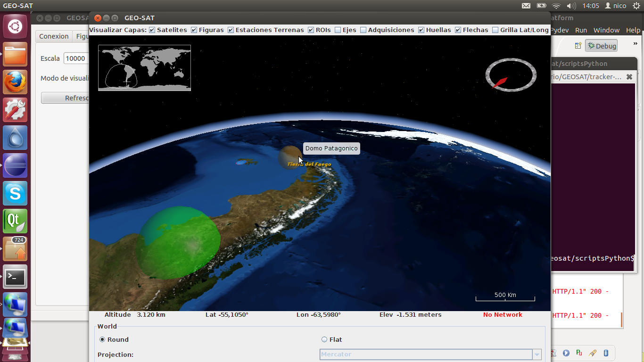This screenshot has height=362, width=644.
Task: Expand the Mercator projection dropdown
Action: click(x=537, y=354)
